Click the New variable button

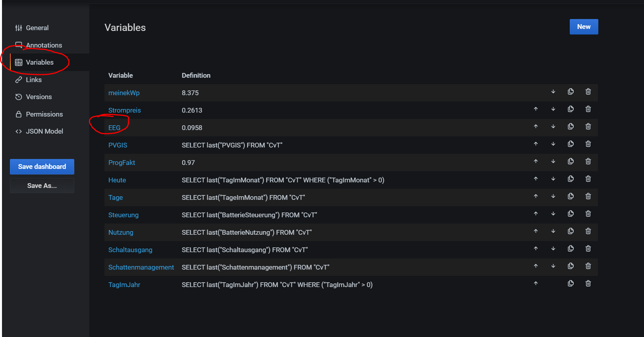coord(584,27)
